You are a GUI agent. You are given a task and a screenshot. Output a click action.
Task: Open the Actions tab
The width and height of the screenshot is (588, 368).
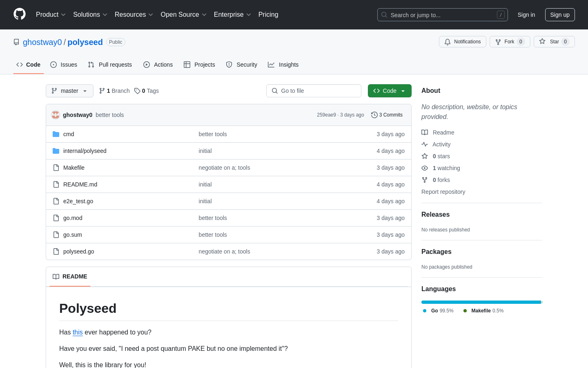[158, 65]
